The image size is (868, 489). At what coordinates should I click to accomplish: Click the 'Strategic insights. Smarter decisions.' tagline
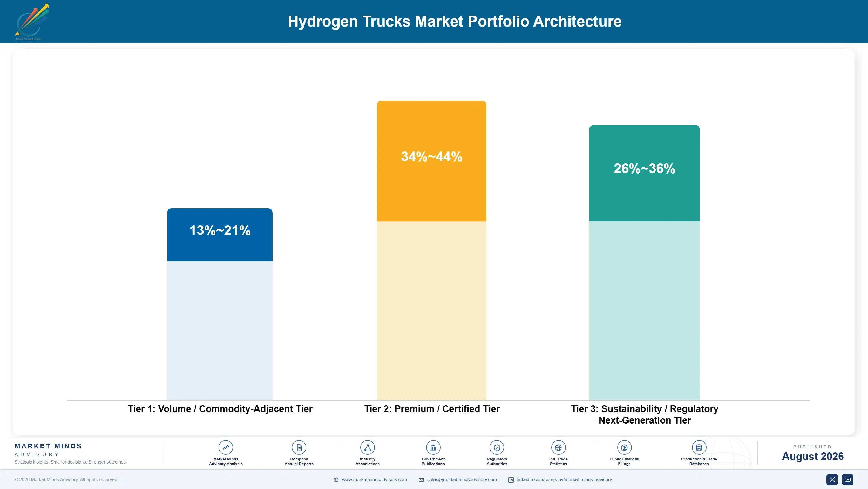coord(70,462)
